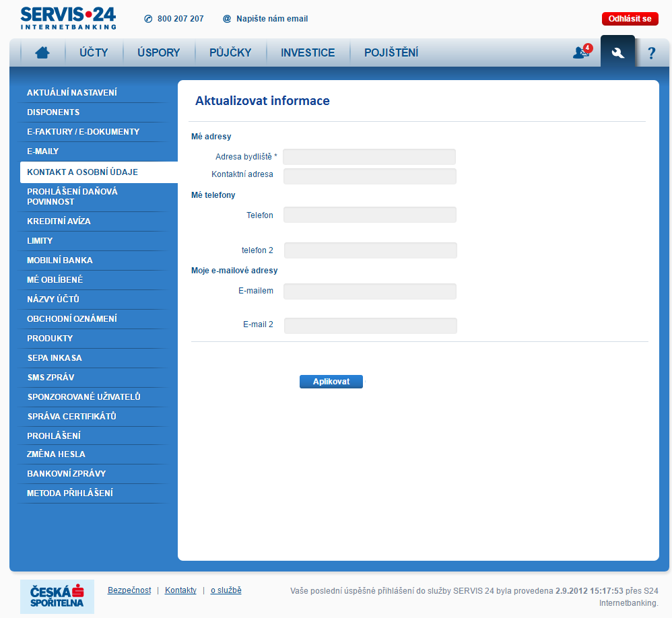Image resolution: width=672 pixels, height=622 pixels.
Task: Open the PŮJČKY menu
Action: (x=230, y=53)
